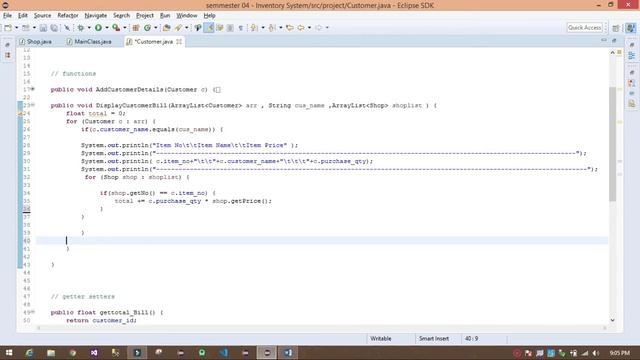640x360 pixels.
Task: Toggle the Mark Occurrences toolbar button
Action: [209, 28]
